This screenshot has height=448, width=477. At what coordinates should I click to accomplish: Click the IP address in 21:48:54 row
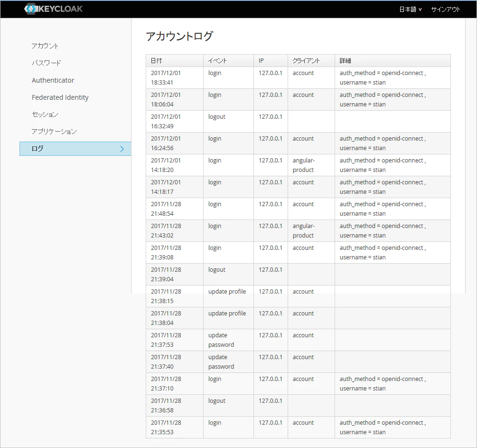coord(271,204)
